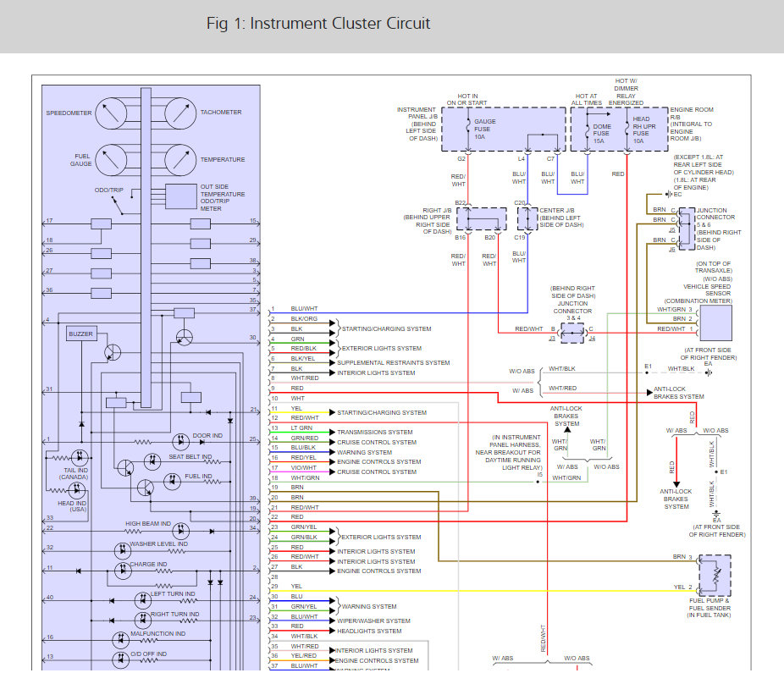Click the 'Fig 1: Instrument Cluster Circuit' title
Image resolution: width=784 pixels, height=695 pixels.
[318, 24]
